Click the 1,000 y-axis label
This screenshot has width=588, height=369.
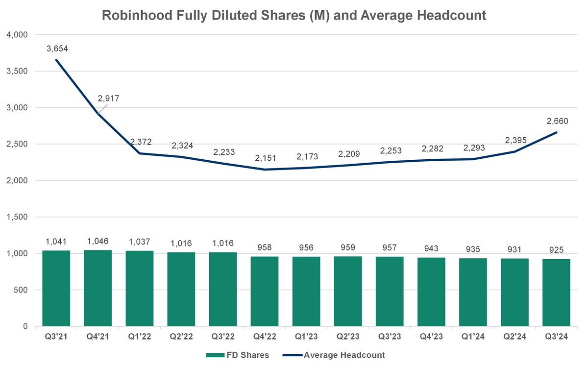[18, 253]
